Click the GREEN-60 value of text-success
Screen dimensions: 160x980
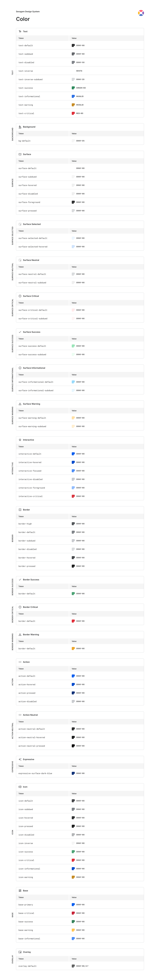(81, 88)
